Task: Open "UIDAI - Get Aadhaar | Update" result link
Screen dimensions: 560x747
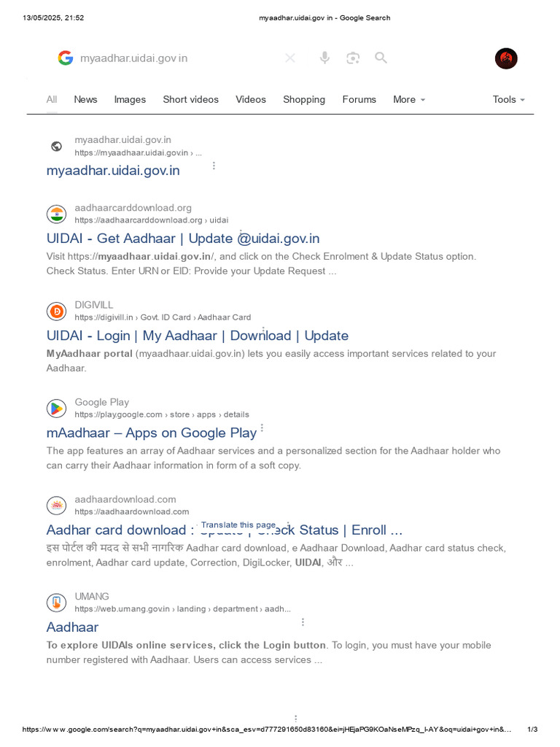Action: click(x=182, y=239)
